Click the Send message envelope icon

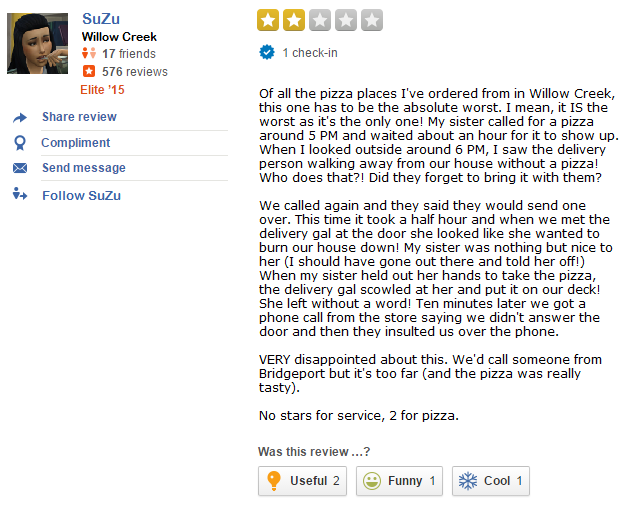[20, 168]
